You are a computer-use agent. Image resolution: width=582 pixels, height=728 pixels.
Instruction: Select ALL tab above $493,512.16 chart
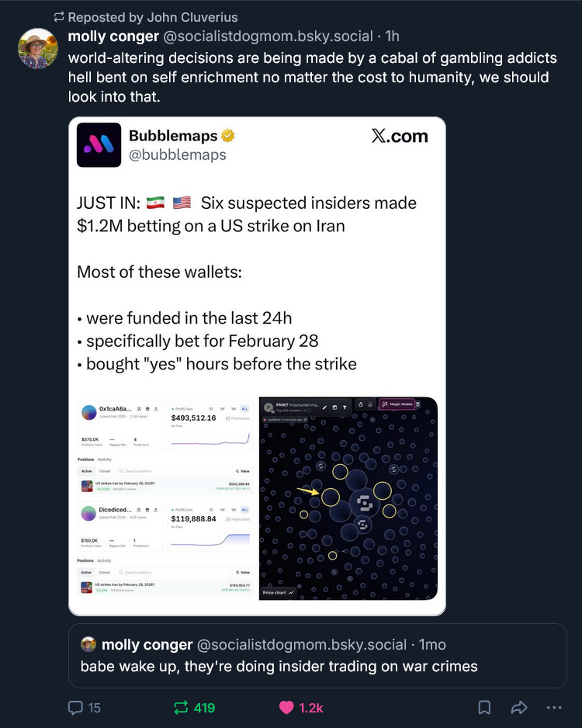point(244,408)
